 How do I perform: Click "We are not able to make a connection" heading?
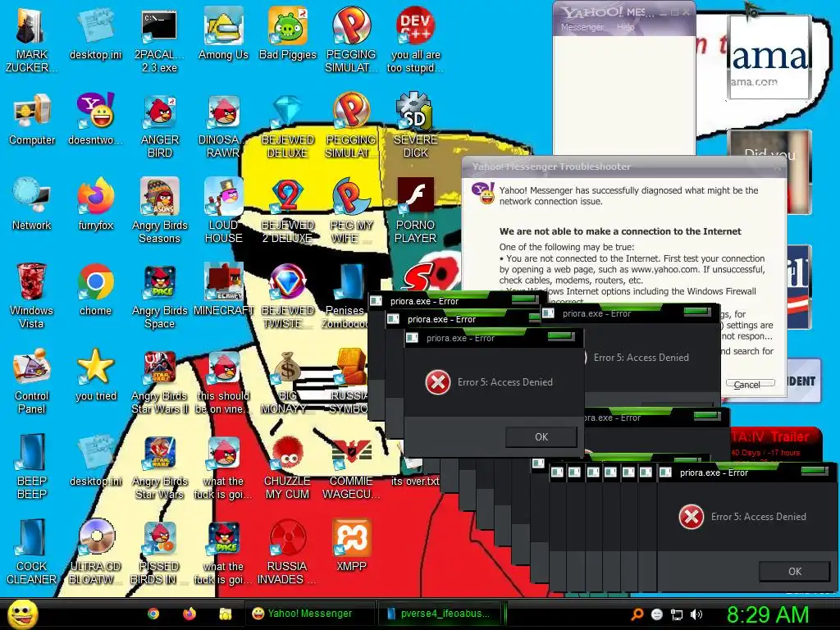[x=620, y=231]
